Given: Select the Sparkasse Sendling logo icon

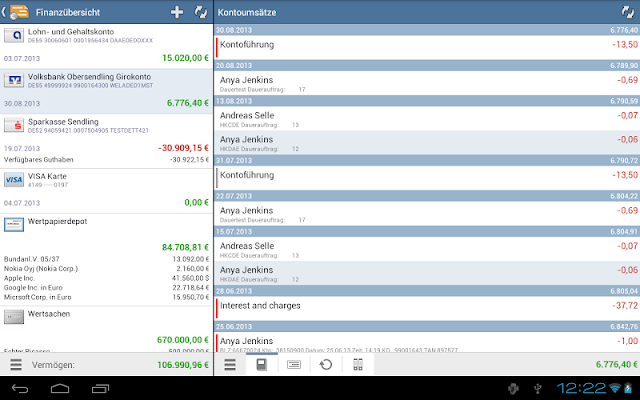Looking at the screenshot, I should tap(14, 125).
